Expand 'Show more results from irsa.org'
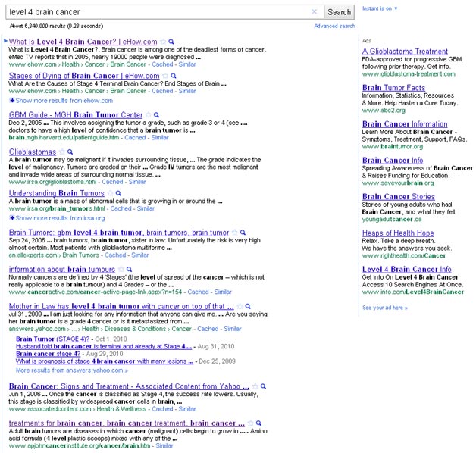 tap(64, 217)
